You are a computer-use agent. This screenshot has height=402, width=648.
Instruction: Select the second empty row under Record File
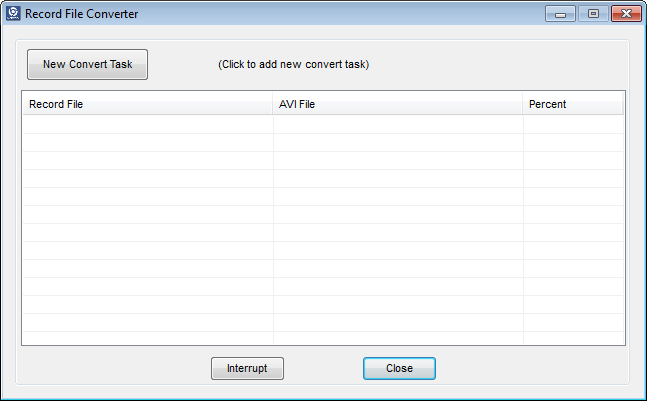[x=148, y=143]
